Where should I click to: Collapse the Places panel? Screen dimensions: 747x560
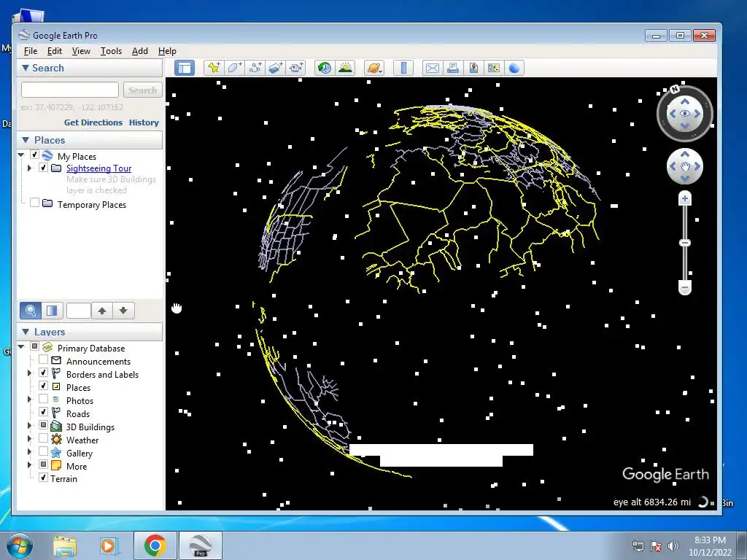(x=26, y=140)
